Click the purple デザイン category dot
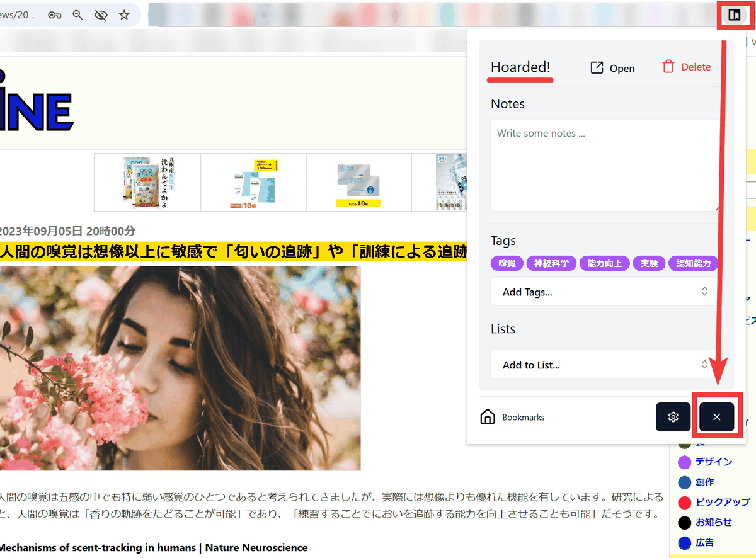This screenshot has width=756, height=558. coord(685,462)
